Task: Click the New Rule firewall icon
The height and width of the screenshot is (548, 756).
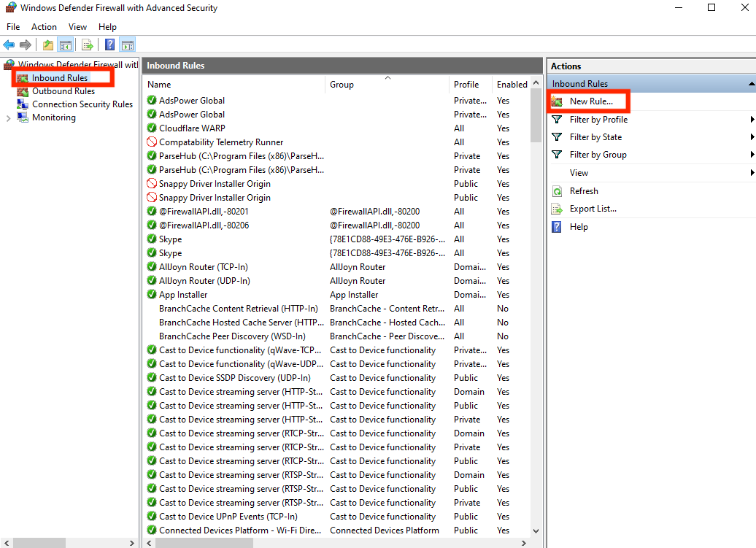Action: (x=557, y=100)
